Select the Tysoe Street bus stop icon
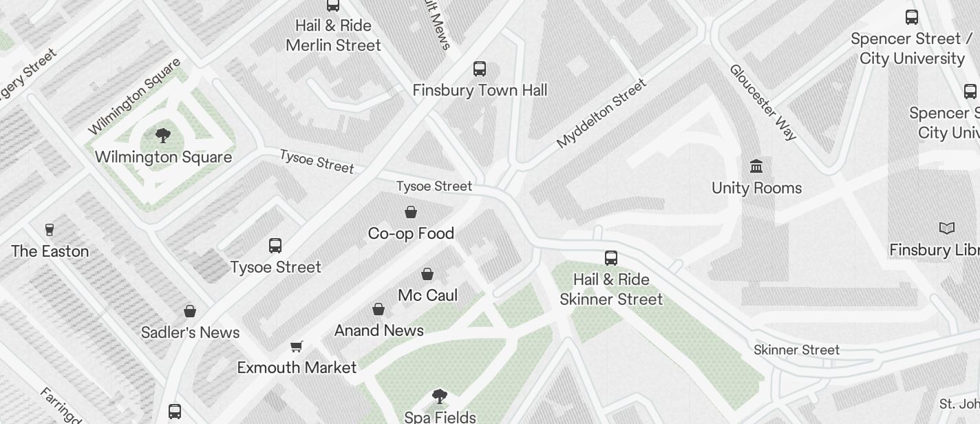Screen dimensions: 980x424 (275, 246)
